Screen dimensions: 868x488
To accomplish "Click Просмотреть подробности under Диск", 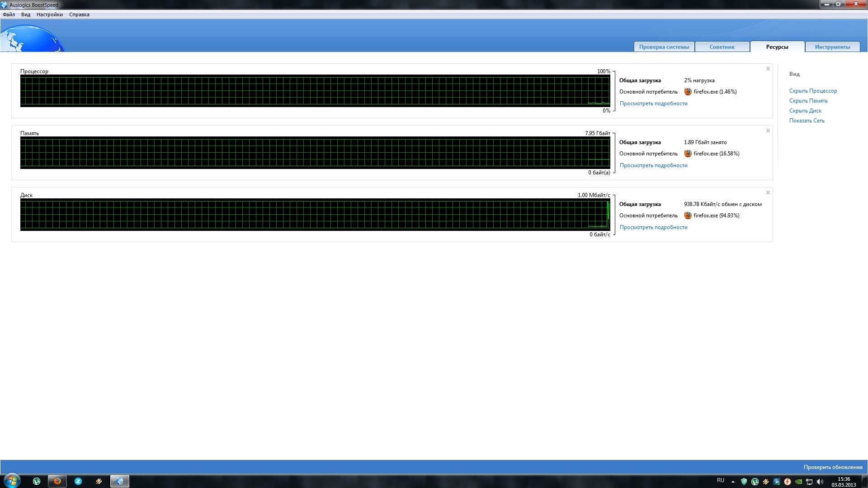I will click(x=653, y=227).
